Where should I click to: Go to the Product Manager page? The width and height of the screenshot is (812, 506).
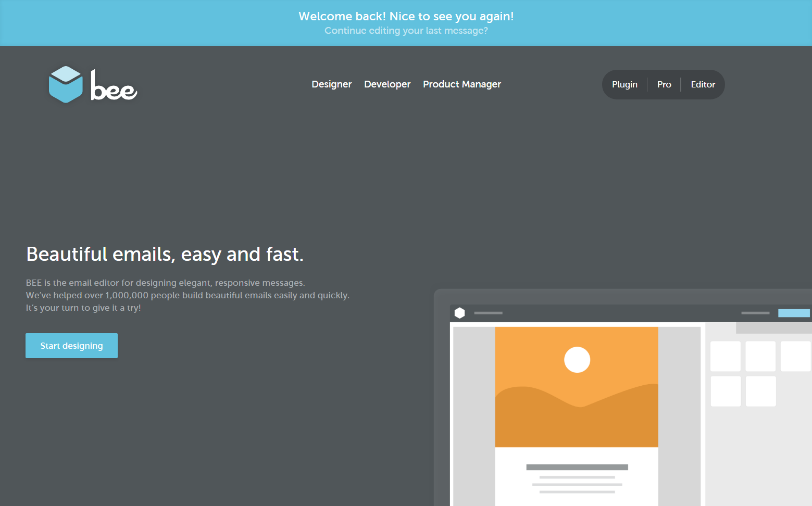[461, 84]
